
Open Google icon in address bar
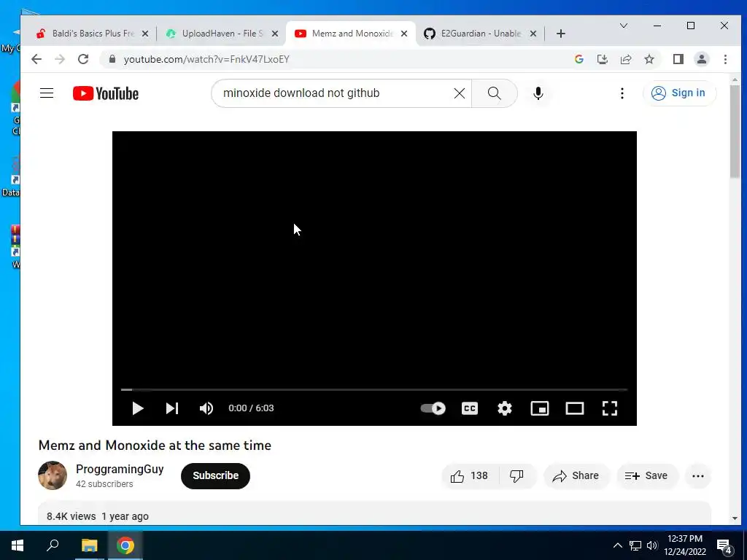578,59
